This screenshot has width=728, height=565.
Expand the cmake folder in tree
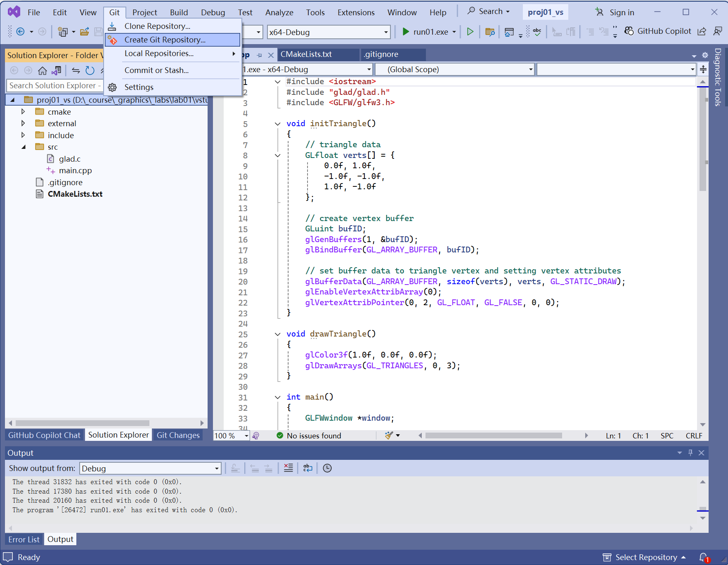(23, 112)
